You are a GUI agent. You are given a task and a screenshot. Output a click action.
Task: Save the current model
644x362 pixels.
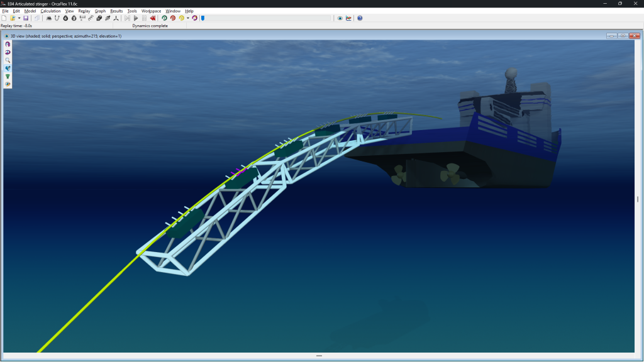click(x=26, y=19)
